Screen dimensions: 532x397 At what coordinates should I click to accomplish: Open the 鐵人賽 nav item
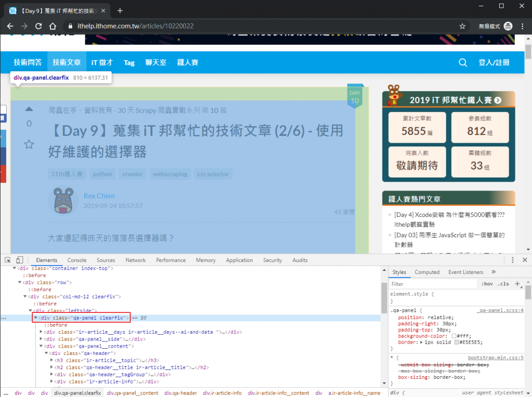click(x=188, y=62)
